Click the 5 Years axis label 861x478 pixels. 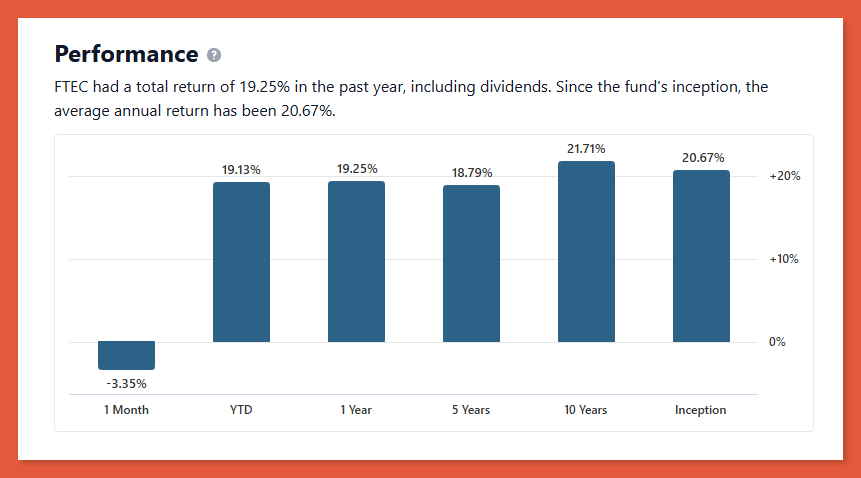coord(471,410)
